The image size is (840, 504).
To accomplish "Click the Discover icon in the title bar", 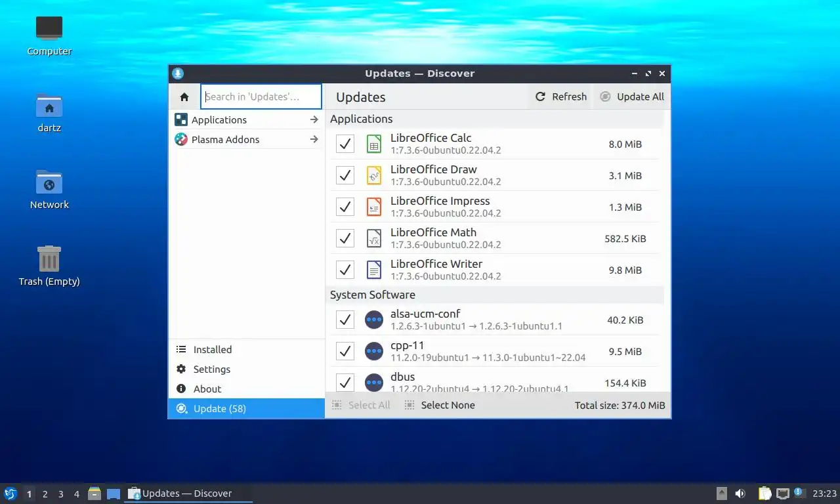I will coord(178,73).
